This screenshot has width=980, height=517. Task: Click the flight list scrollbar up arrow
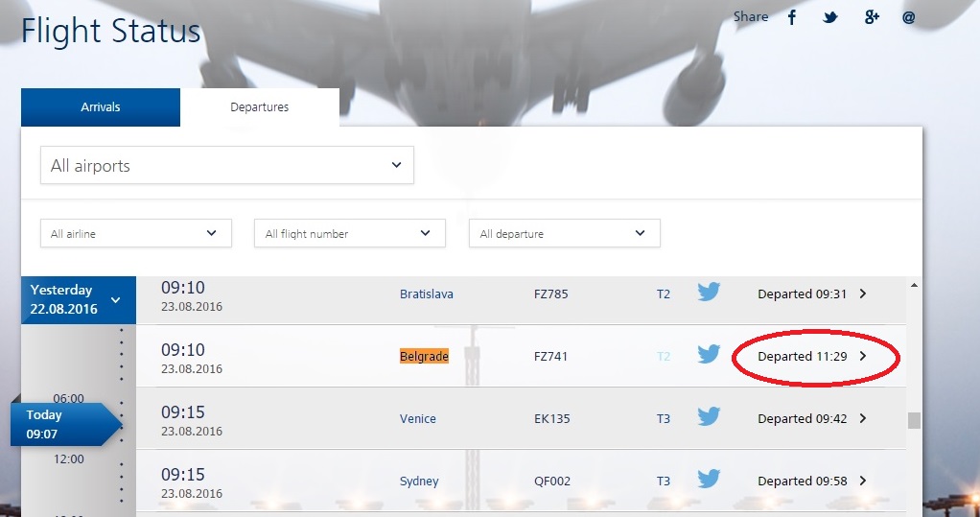914,286
